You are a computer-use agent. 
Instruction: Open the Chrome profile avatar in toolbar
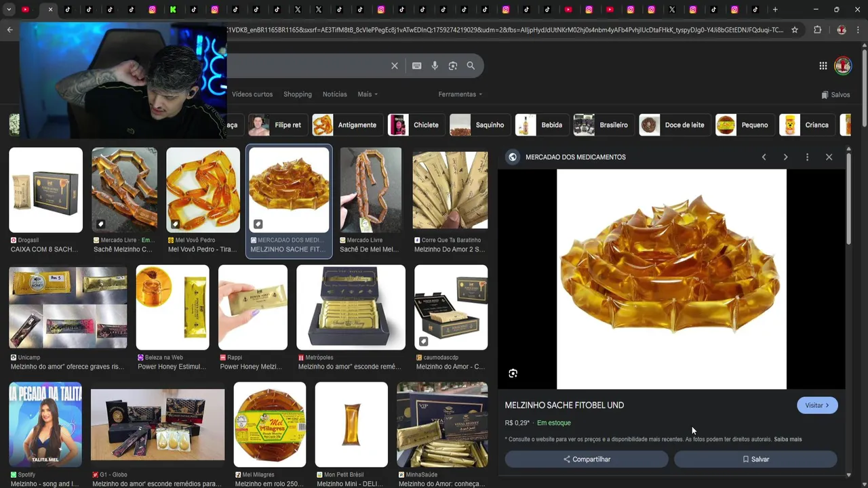pyautogui.click(x=842, y=30)
